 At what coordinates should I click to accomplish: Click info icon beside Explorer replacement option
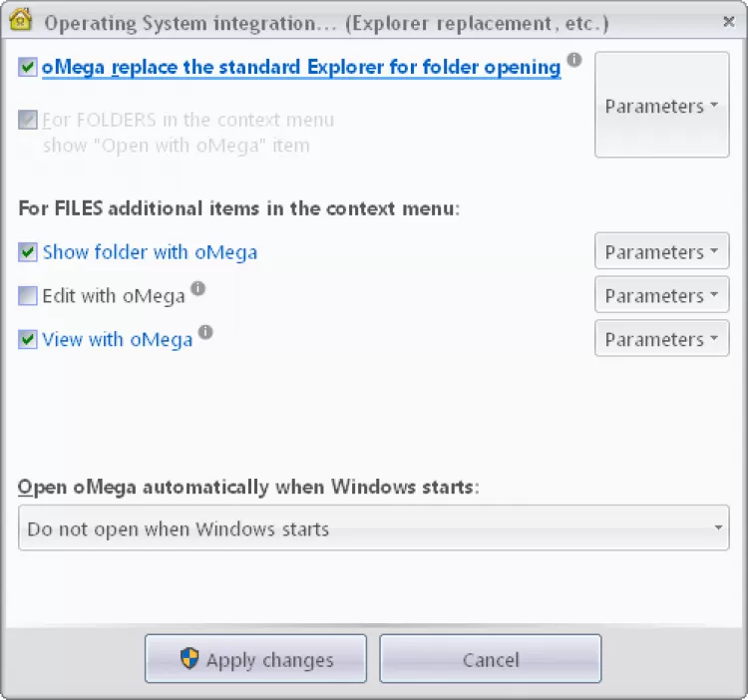[x=574, y=60]
